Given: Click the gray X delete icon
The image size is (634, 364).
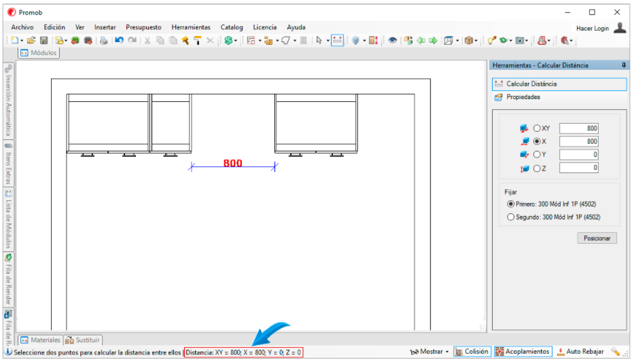Looking at the screenshot, I should click(x=210, y=40).
